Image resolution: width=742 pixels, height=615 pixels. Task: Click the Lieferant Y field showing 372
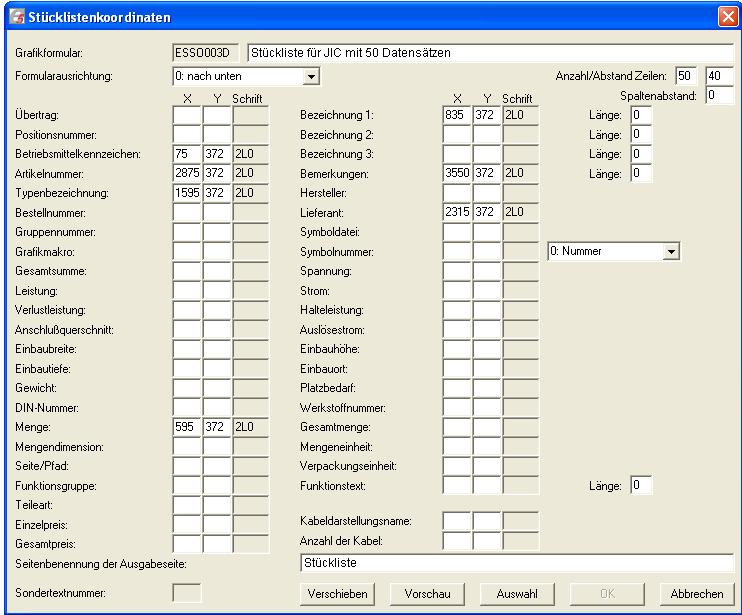tap(486, 212)
